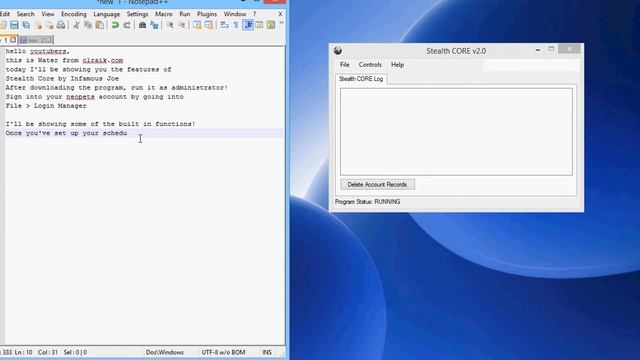The image size is (640, 360).
Task: Click the "Dos\Windows" status bar entry
Action: (x=165, y=352)
